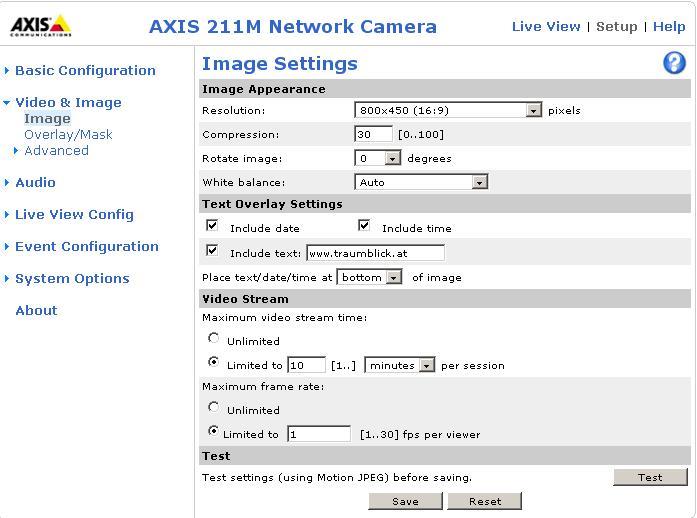Go to Live View
This screenshot has width=697, height=518.
(x=546, y=26)
